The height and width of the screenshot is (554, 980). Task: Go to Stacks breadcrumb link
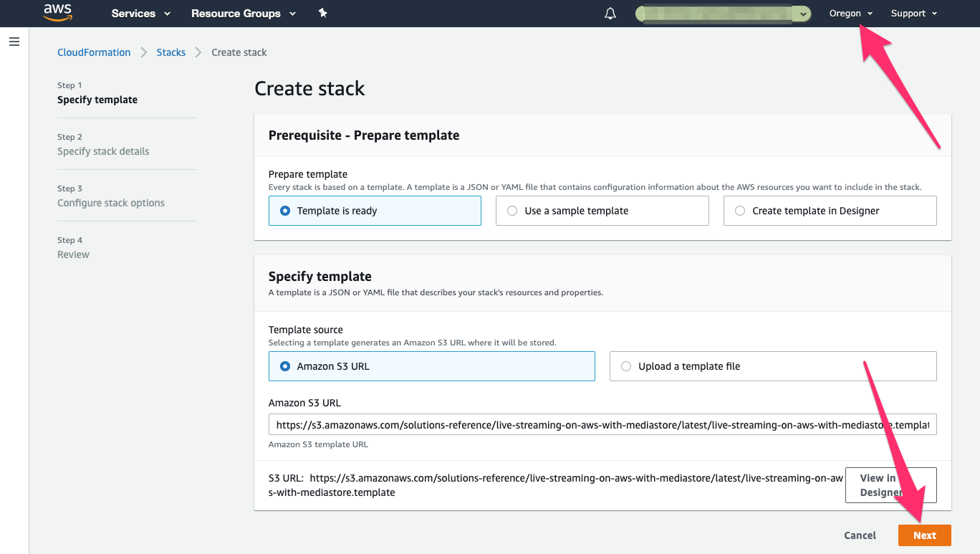pyautogui.click(x=171, y=52)
